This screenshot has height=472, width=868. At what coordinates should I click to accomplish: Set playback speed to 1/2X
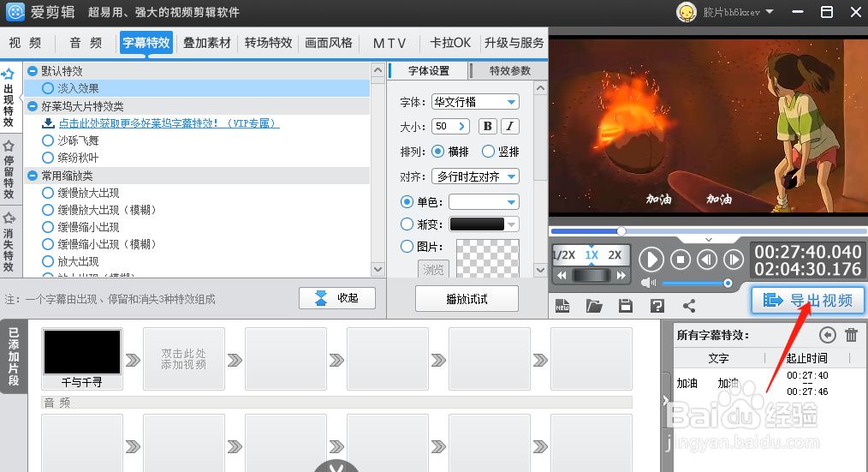click(x=564, y=254)
